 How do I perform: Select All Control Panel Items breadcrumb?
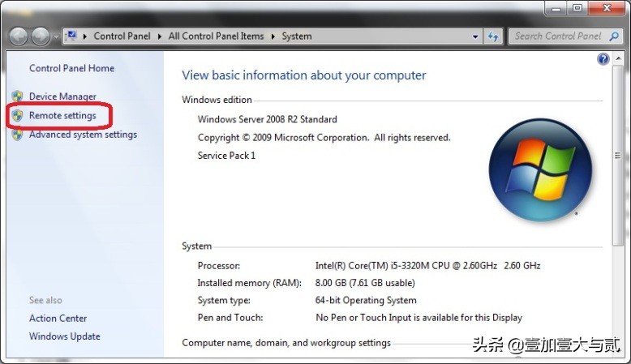tap(216, 36)
